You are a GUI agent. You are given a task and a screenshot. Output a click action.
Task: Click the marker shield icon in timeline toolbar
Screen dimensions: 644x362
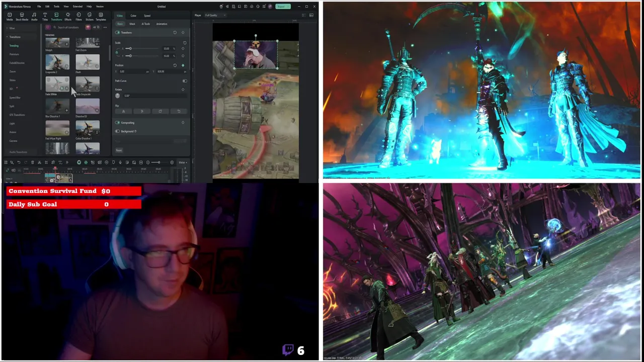tap(113, 162)
